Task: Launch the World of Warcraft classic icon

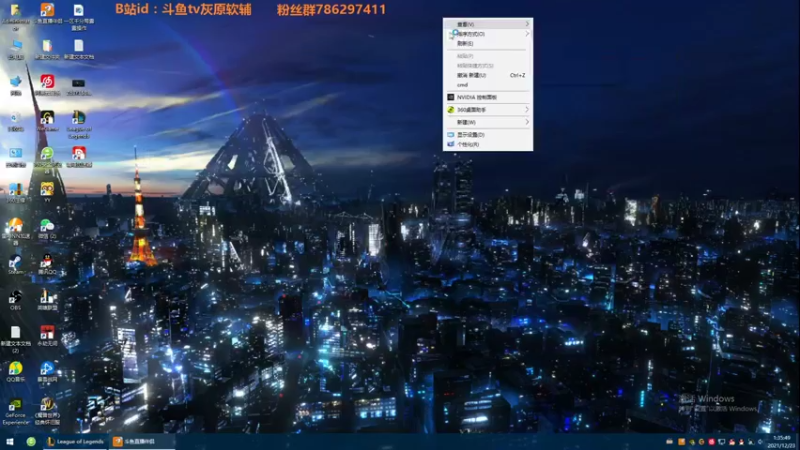Action: click(x=47, y=411)
